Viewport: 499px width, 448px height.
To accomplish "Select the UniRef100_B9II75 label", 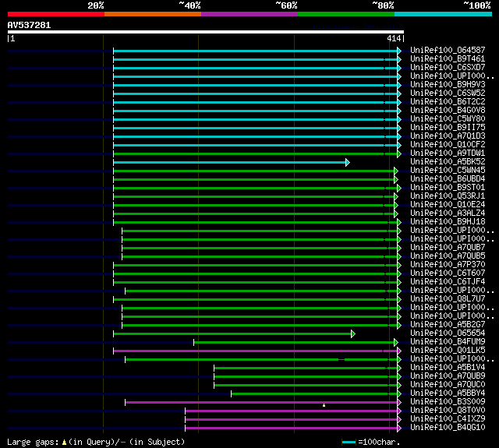I will 448,128.
